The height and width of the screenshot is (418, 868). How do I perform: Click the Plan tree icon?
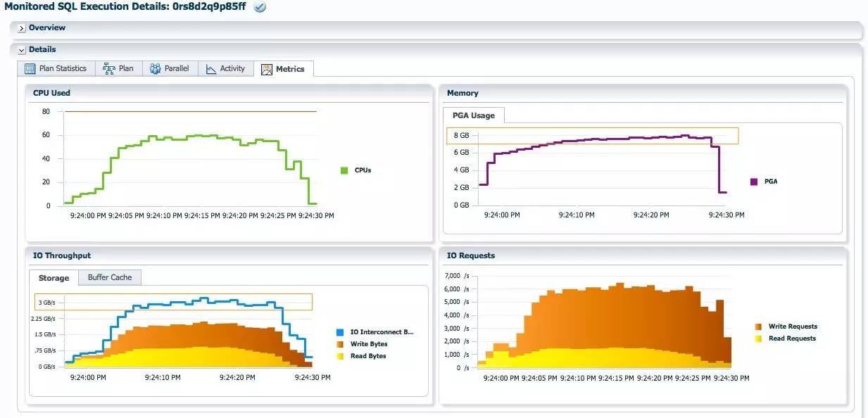point(109,68)
